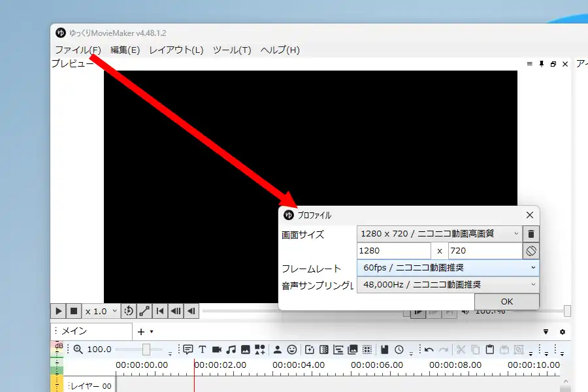Add an audio item using the music note icon
This screenshot has width=588, height=392.
tap(231, 350)
